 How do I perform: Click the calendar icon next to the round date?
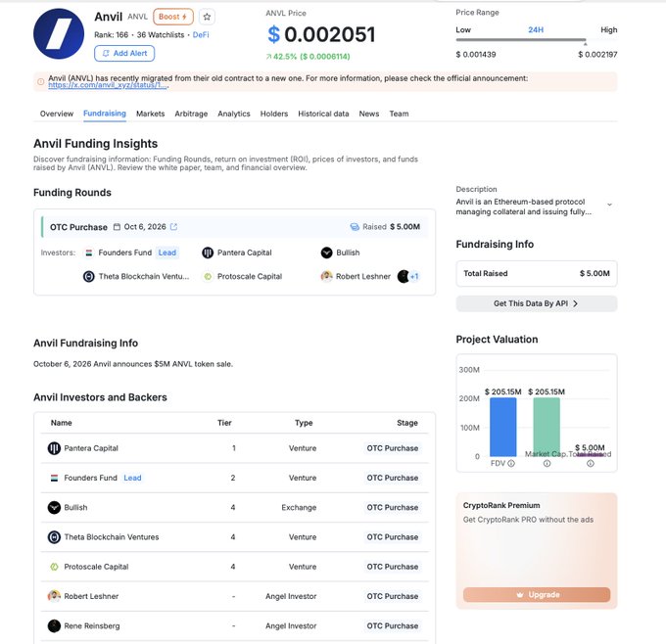(x=117, y=227)
